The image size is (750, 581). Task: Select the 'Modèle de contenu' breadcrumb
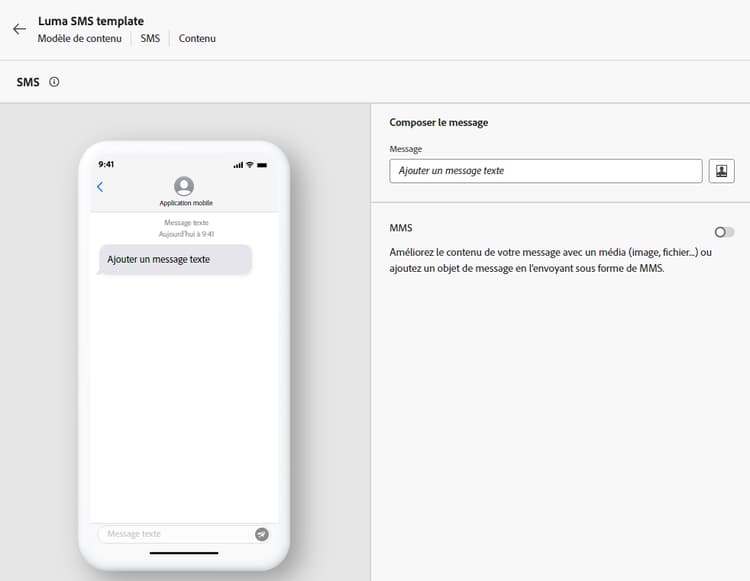coord(79,38)
